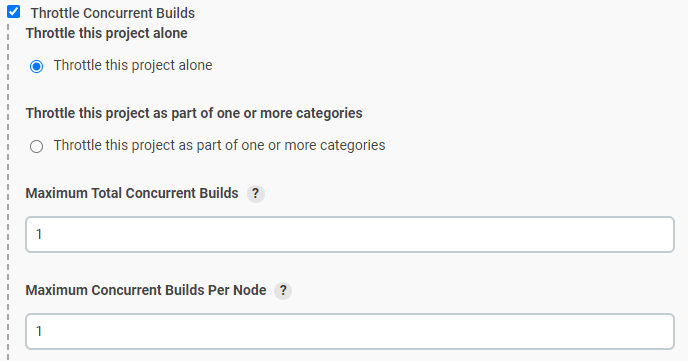
Task: Uncheck the Throttle Concurrent Builds checkbox
Action: 14,12
